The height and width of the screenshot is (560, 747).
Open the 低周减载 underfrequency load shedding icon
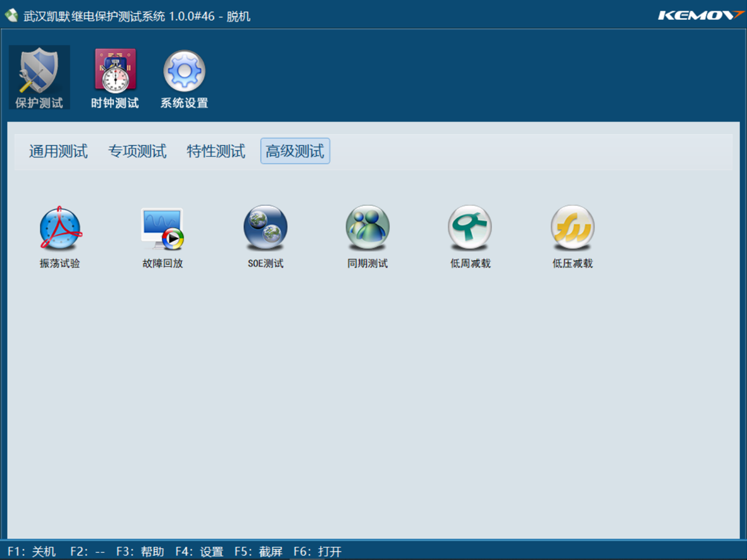click(x=470, y=228)
